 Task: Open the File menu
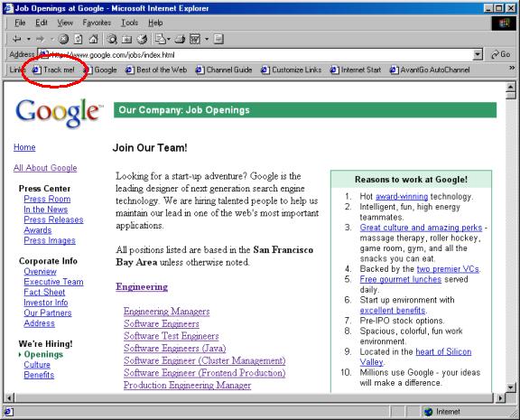point(20,23)
